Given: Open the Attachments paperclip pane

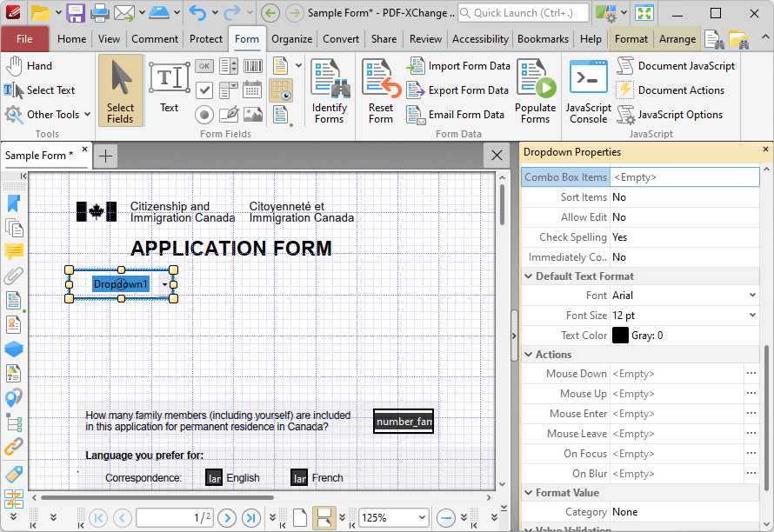Looking at the screenshot, I should [14, 276].
